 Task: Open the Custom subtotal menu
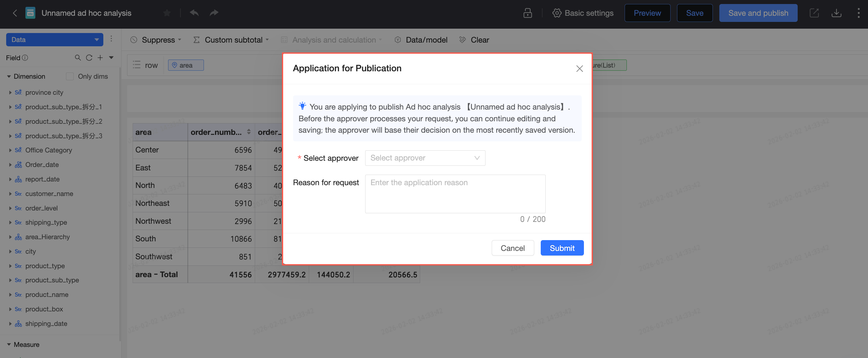[x=231, y=40]
